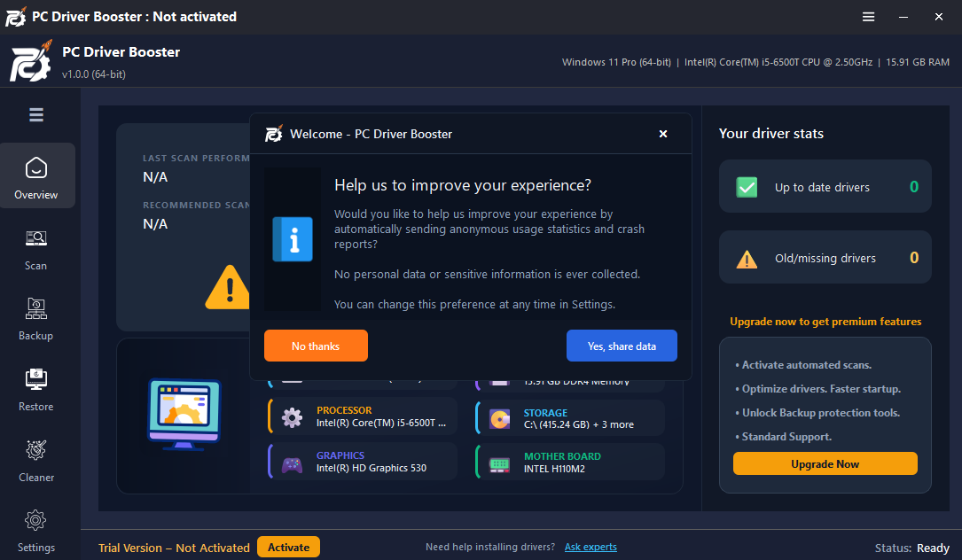962x560 pixels.
Task: Select the 'INTEL H110M2' motherboard text
Action: [555, 469]
